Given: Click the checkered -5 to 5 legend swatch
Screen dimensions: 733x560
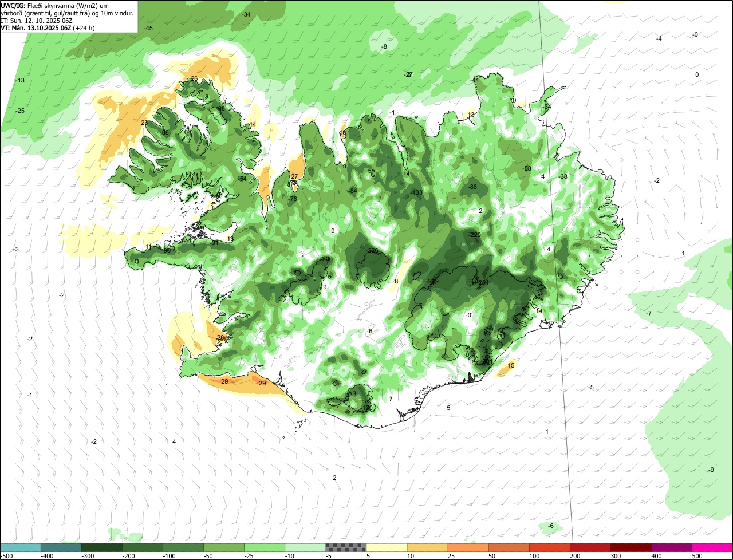Looking at the screenshot, I should tap(346, 547).
